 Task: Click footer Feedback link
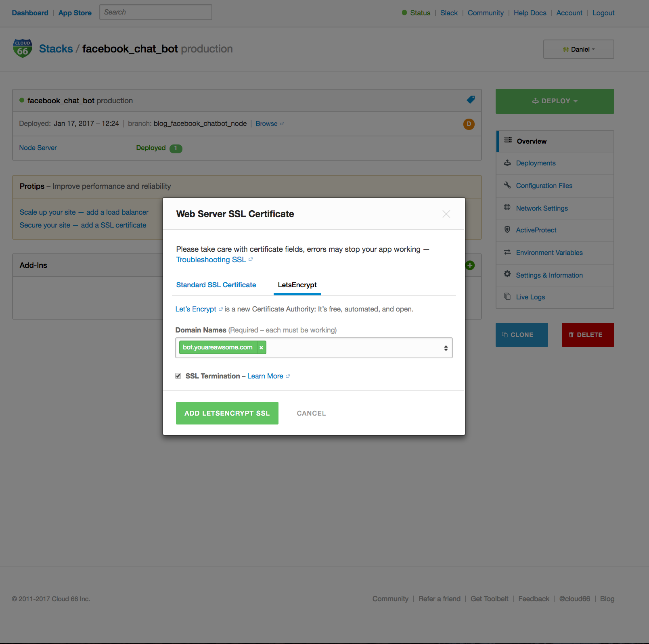534,599
